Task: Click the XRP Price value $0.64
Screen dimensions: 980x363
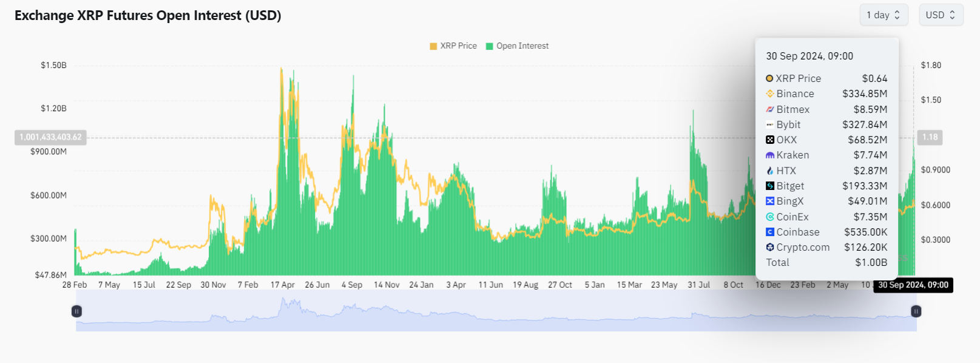Action: (875, 78)
